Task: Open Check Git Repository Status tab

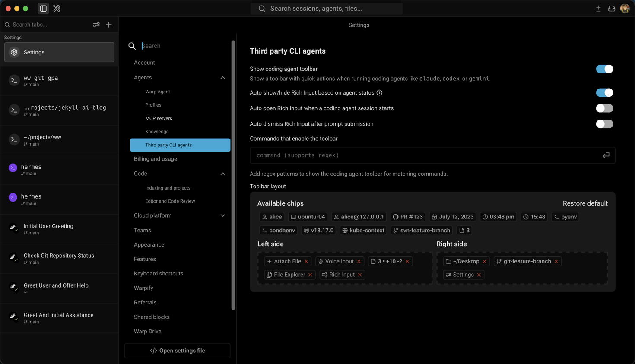Action: (59, 259)
